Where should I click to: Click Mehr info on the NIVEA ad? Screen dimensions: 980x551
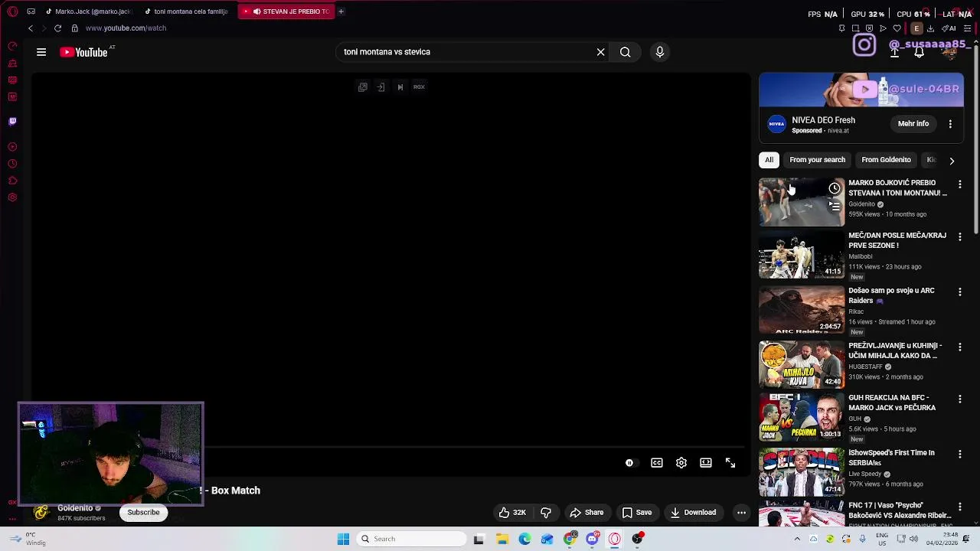tap(913, 124)
